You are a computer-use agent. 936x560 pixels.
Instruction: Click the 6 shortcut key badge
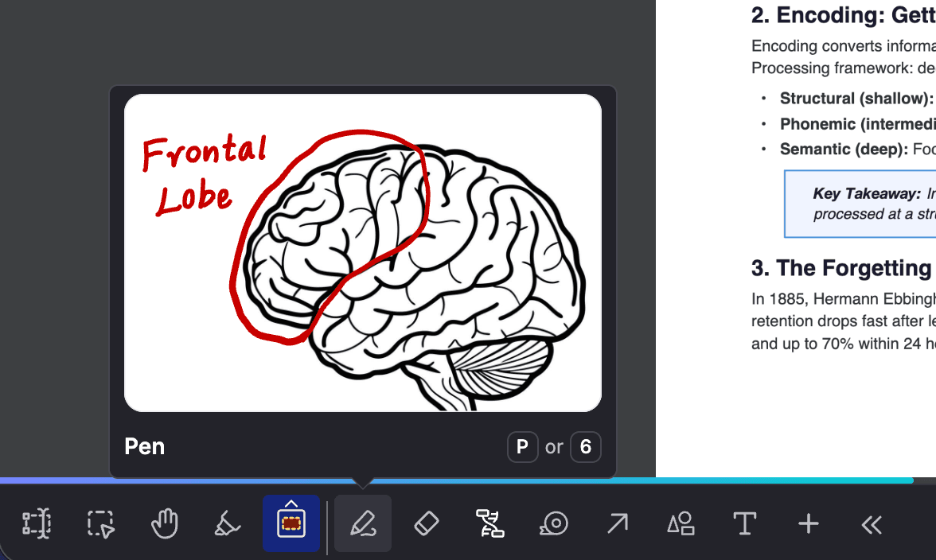point(586,447)
